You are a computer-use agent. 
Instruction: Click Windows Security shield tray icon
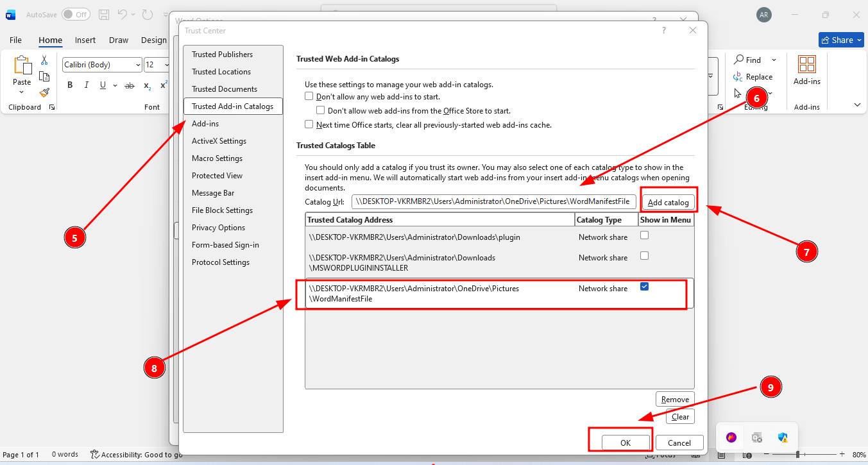tap(783, 437)
